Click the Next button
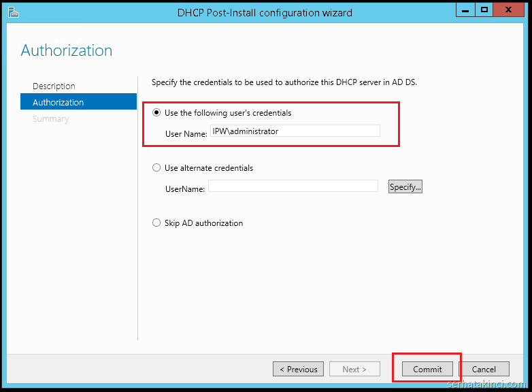This screenshot has height=392, width=532. click(354, 370)
